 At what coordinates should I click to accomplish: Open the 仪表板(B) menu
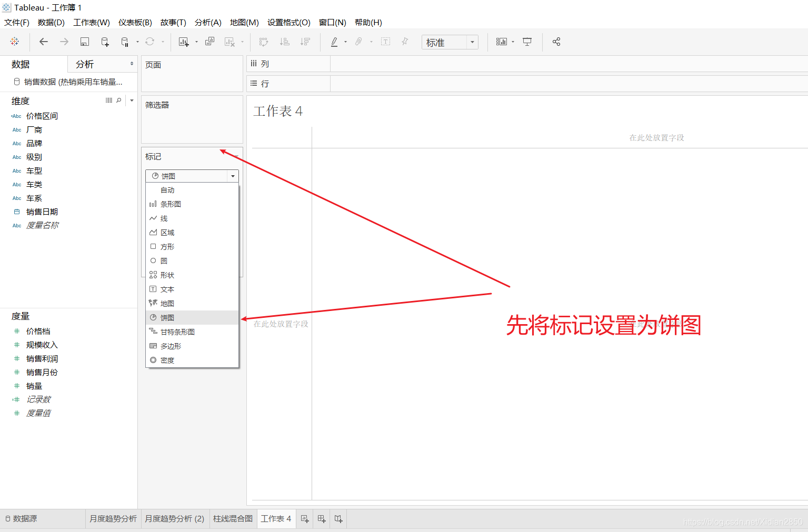(x=135, y=23)
